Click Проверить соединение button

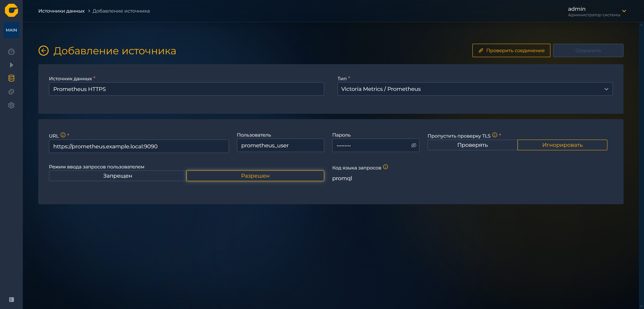(511, 50)
